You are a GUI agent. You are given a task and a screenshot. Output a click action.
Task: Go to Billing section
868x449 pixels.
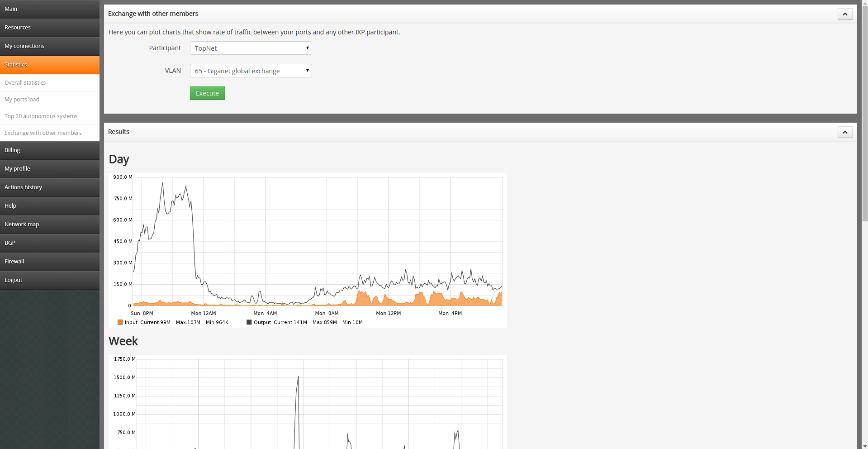[50, 150]
